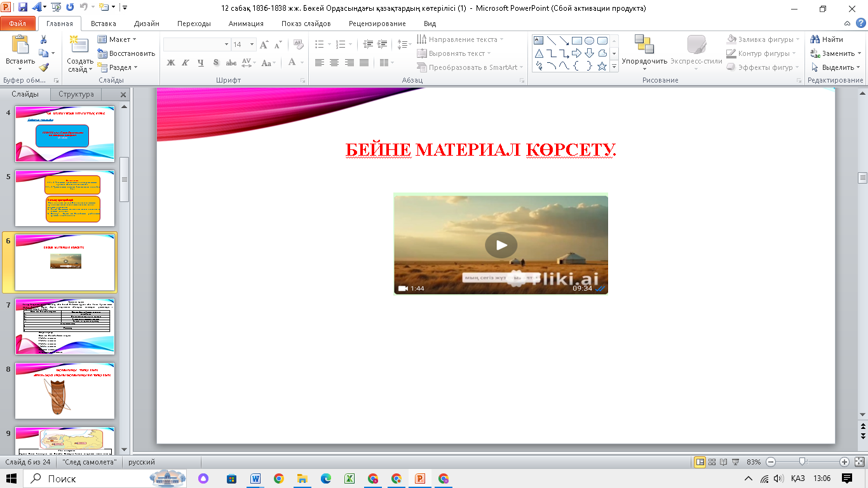Click the Create Slide (Создать слайд) icon
The height and width of the screenshot is (488, 868).
pos(79,46)
